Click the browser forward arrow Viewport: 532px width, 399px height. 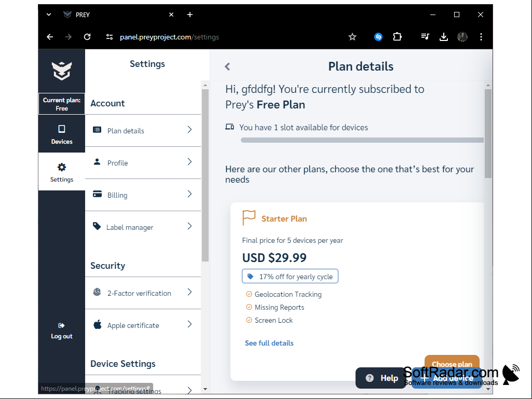[69, 37]
